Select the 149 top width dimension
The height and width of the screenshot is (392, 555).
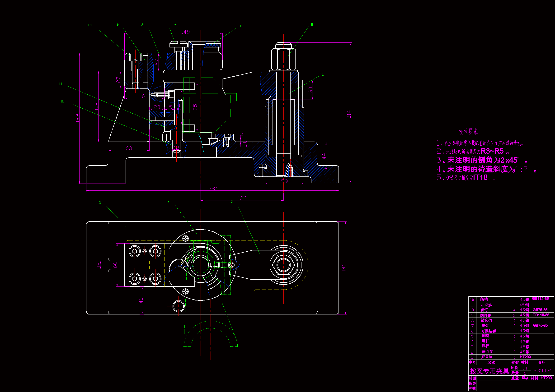185,32
